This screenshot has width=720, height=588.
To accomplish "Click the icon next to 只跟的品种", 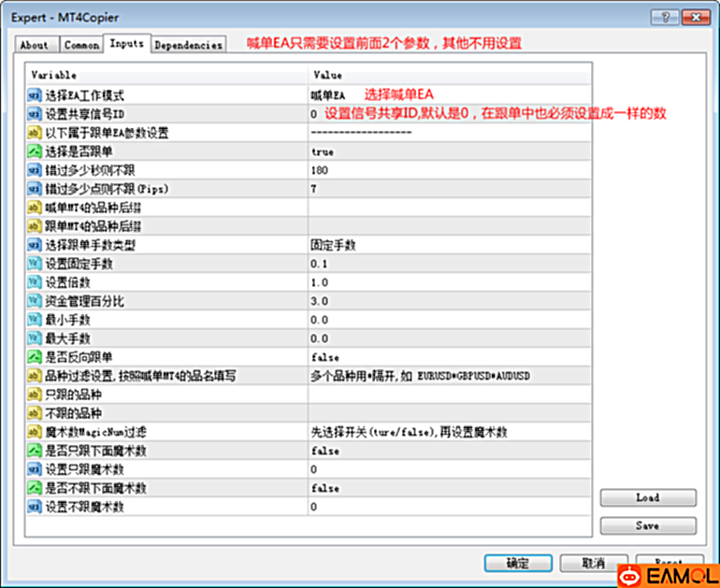I will [36, 394].
